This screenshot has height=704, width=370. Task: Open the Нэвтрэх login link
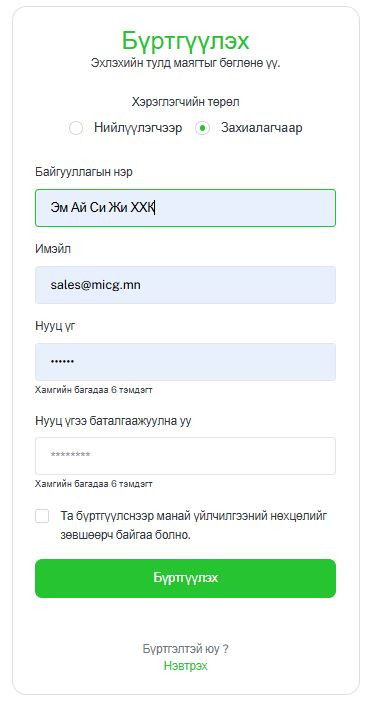(x=185, y=665)
